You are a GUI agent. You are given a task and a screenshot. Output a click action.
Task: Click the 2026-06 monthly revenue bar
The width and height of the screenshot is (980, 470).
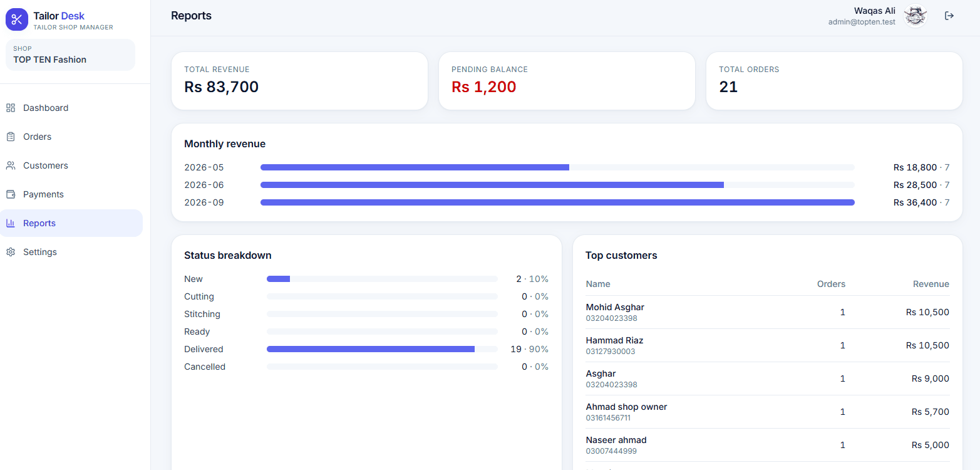(557, 185)
